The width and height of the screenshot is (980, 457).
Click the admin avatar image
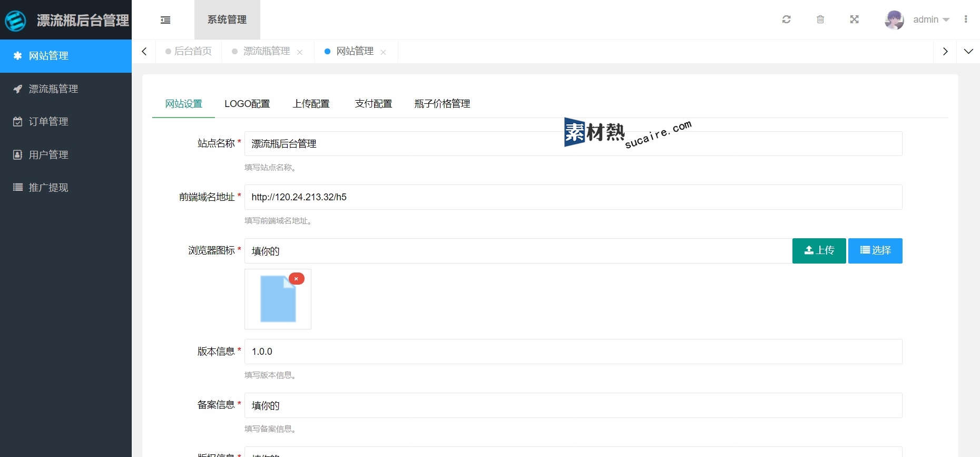pos(894,20)
